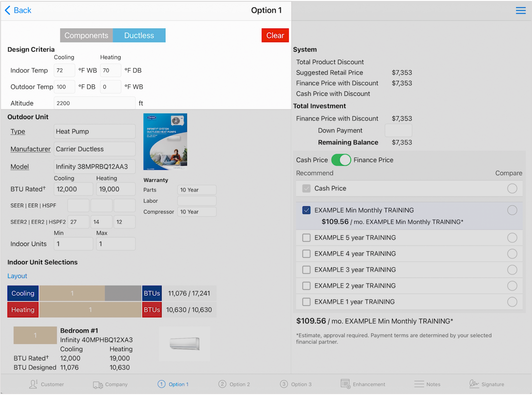Tap the red Clear button
Screen dimensions: 532x395
coord(275,35)
